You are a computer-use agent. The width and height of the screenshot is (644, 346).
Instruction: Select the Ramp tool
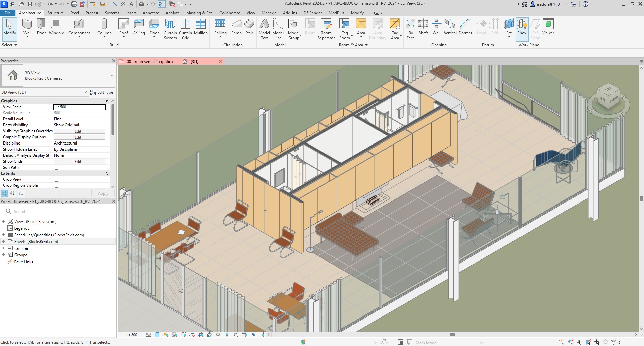point(236,27)
